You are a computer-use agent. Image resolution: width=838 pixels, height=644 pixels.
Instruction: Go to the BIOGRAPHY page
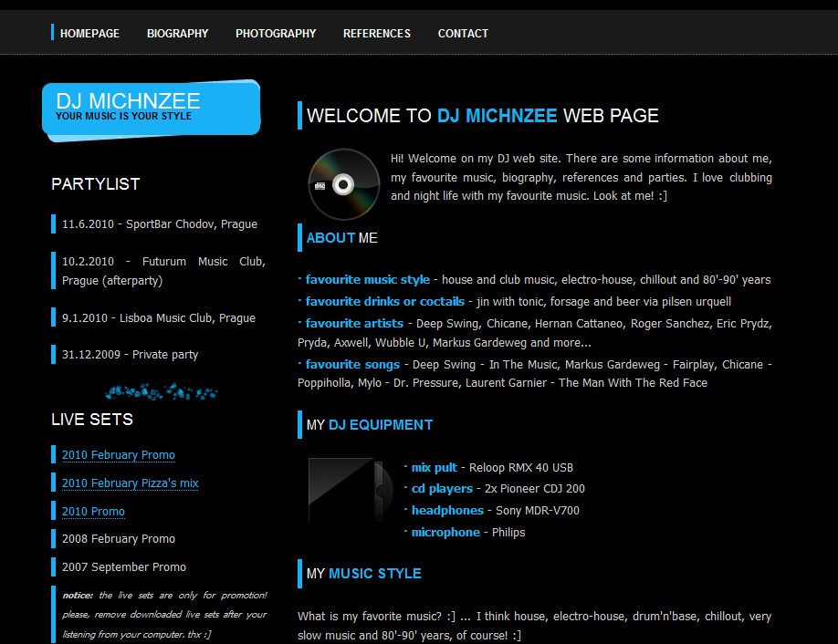pos(177,33)
